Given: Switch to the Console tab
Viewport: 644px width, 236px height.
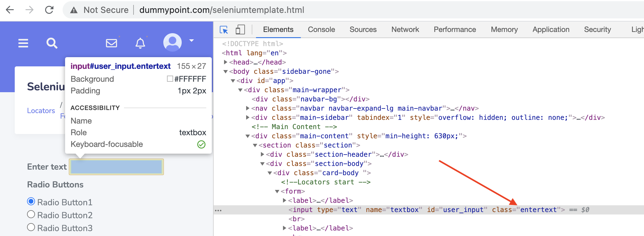Looking at the screenshot, I should (x=321, y=29).
